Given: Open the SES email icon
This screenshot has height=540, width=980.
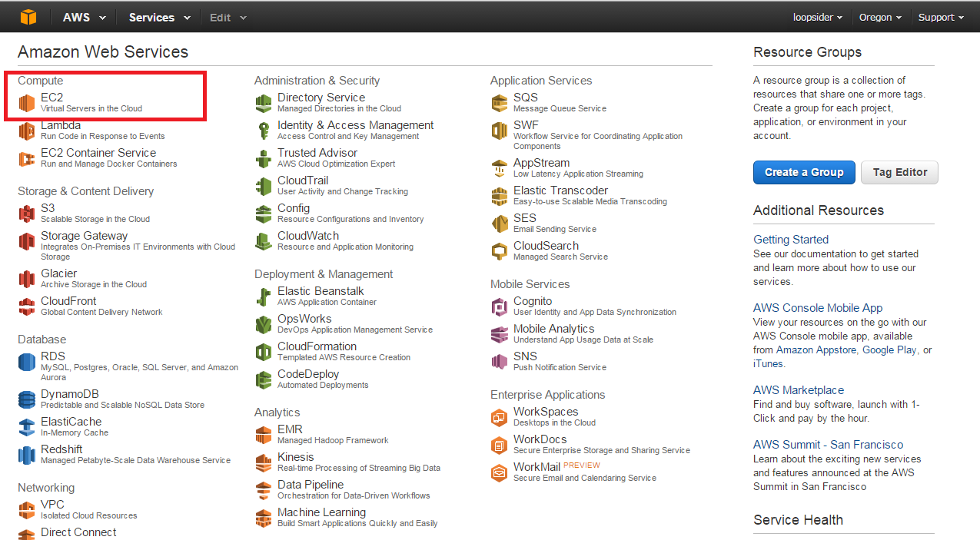Looking at the screenshot, I should pos(500,224).
